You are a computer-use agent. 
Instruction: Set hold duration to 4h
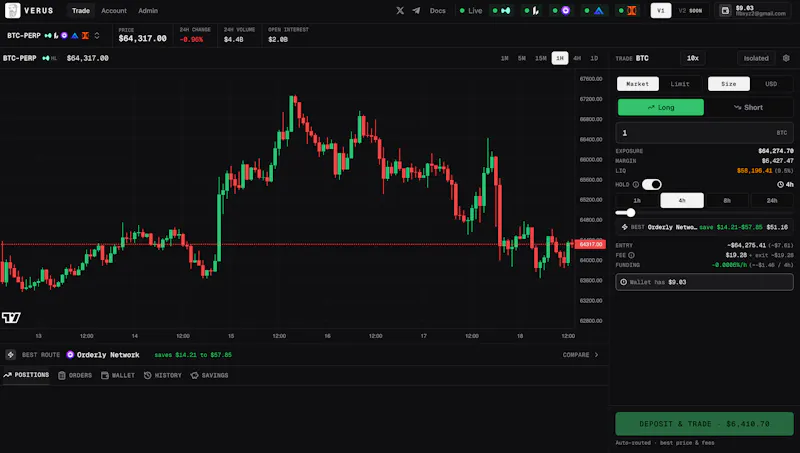[x=682, y=200]
